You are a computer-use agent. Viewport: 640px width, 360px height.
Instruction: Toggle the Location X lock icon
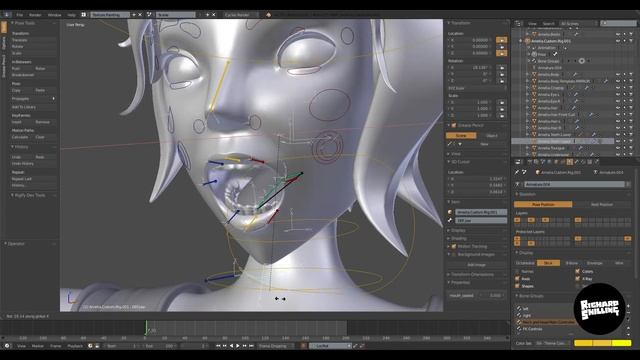(x=501, y=40)
